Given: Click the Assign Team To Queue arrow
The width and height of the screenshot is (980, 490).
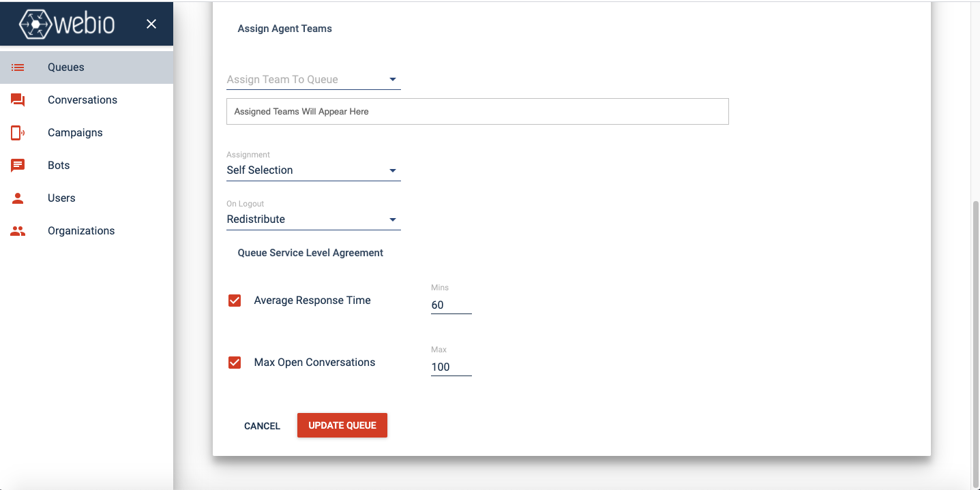Looking at the screenshot, I should pos(393,80).
